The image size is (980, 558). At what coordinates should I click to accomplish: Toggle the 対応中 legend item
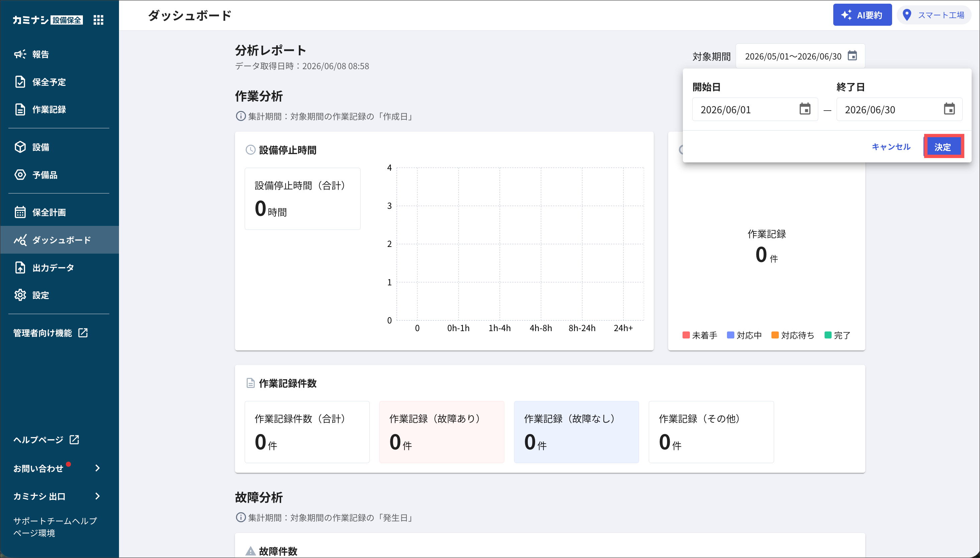(744, 335)
